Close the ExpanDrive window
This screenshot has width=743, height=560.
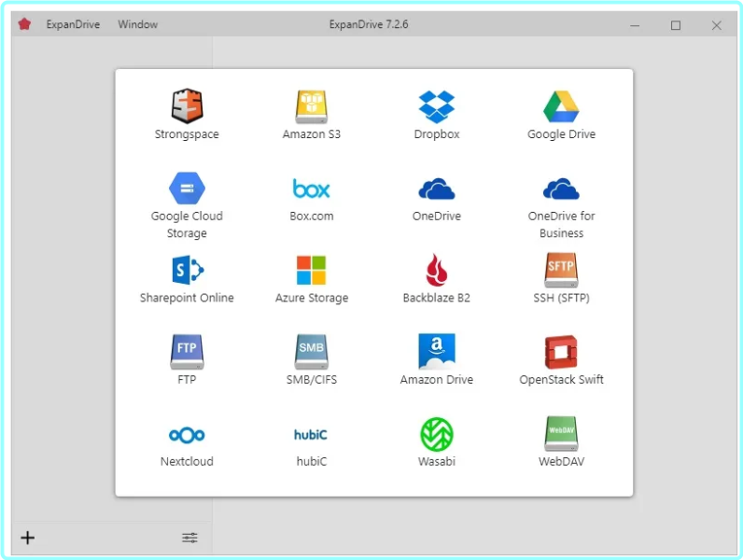tap(717, 25)
